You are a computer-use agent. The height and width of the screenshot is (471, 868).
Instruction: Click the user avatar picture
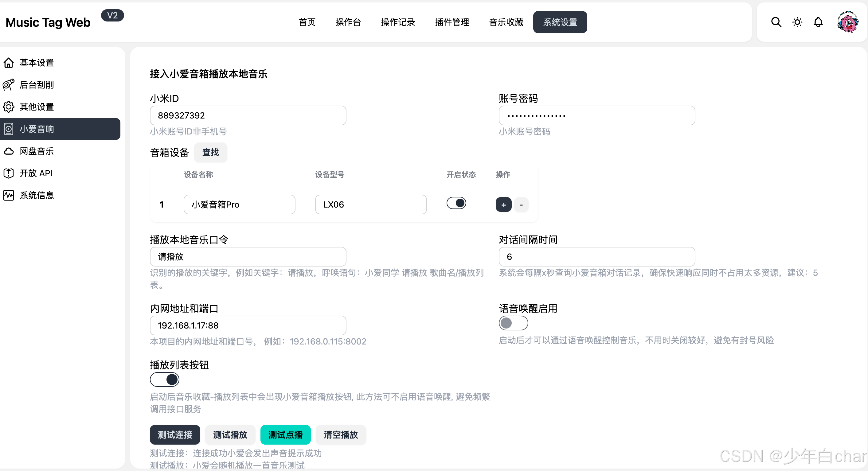pyautogui.click(x=848, y=22)
